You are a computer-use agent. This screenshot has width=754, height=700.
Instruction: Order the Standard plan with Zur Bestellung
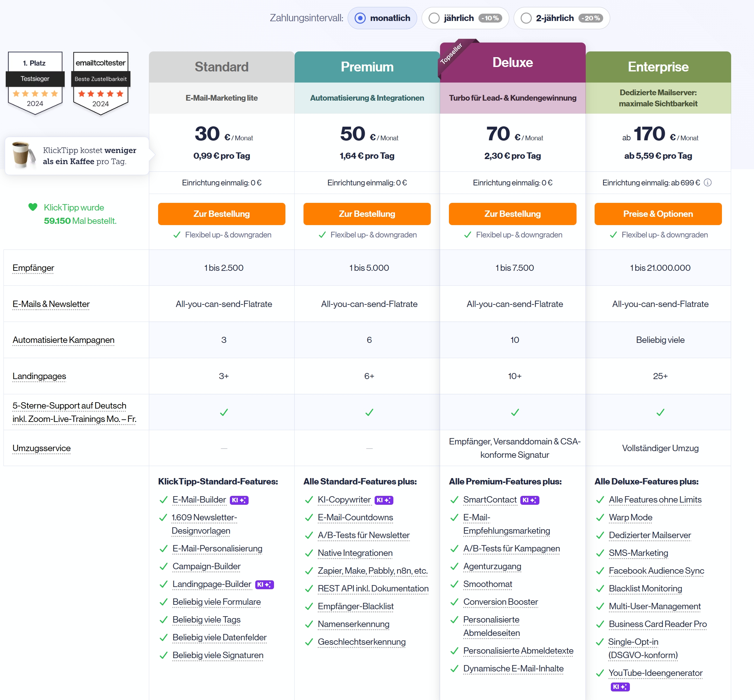[222, 214]
